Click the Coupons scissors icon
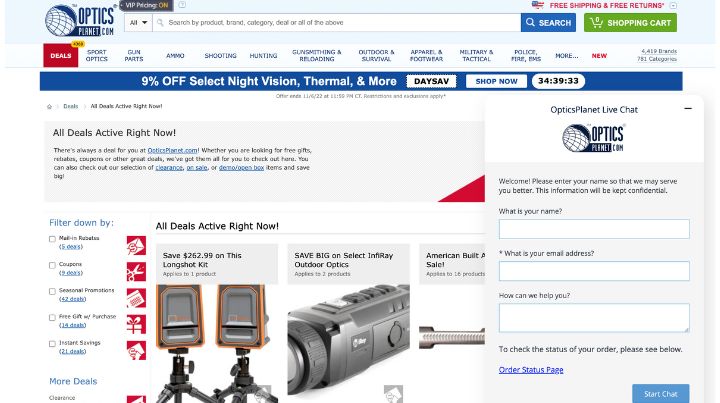 point(136,272)
